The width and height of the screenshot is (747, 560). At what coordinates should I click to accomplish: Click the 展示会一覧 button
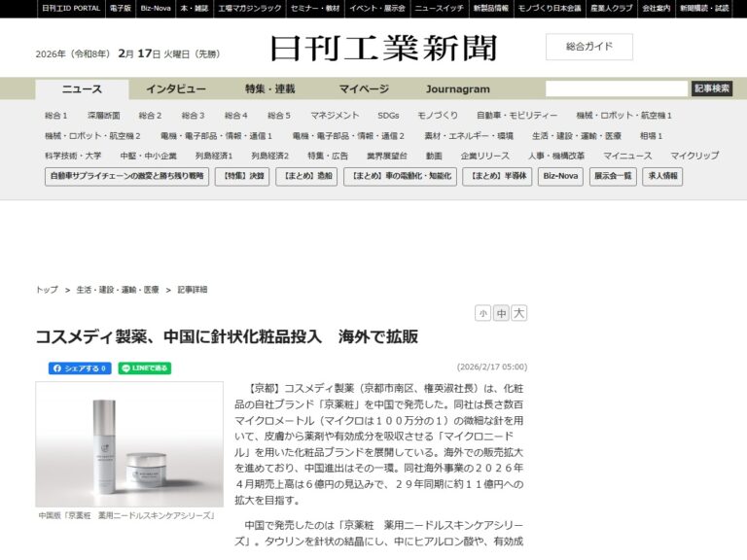tap(613, 176)
